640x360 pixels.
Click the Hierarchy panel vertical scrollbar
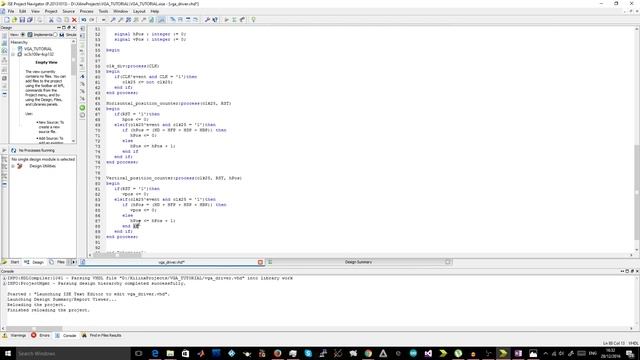point(73,60)
